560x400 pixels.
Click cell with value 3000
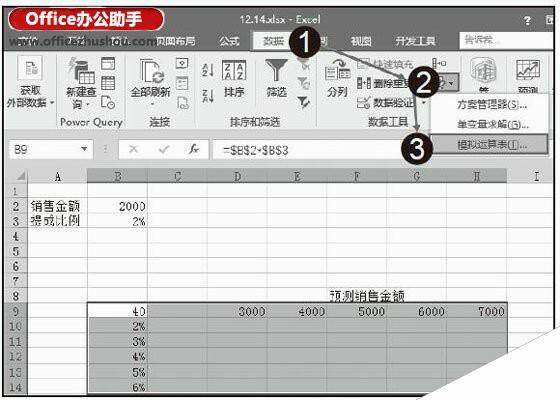237,311
